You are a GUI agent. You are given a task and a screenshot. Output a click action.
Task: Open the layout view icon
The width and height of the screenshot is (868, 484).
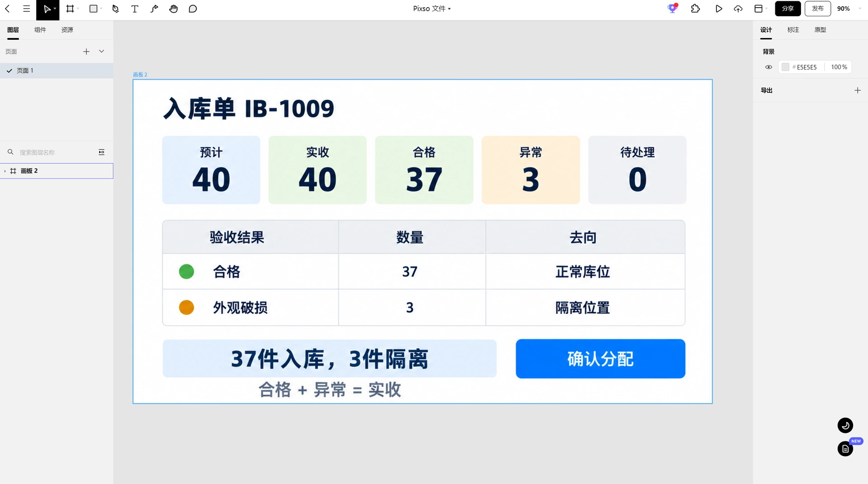[x=759, y=9]
